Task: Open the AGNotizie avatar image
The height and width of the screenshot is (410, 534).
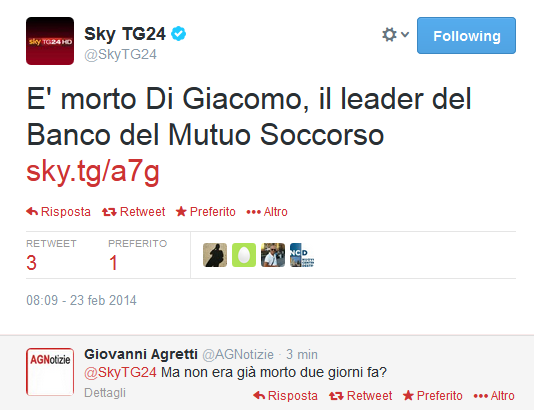Action: [50, 372]
